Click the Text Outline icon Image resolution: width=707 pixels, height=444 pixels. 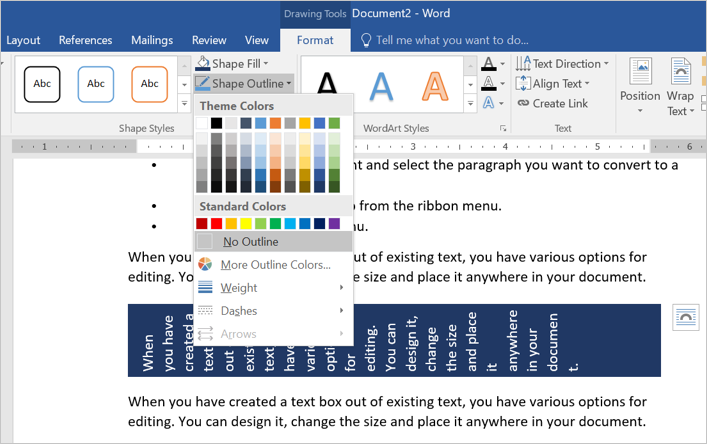487,84
